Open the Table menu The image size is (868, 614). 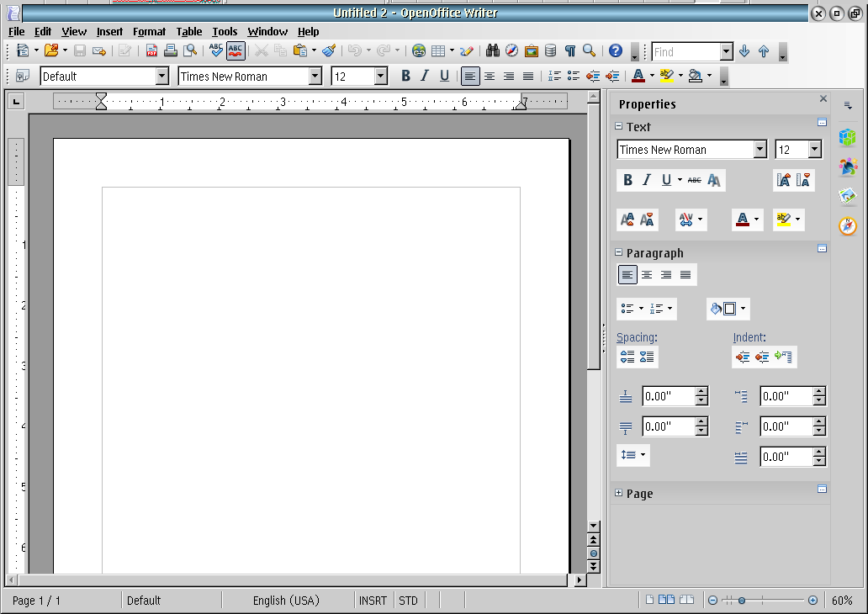[x=188, y=31]
